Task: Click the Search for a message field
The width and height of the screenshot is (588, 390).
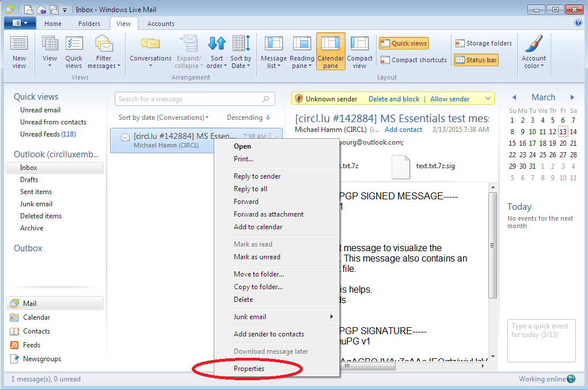Action: pos(189,99)
